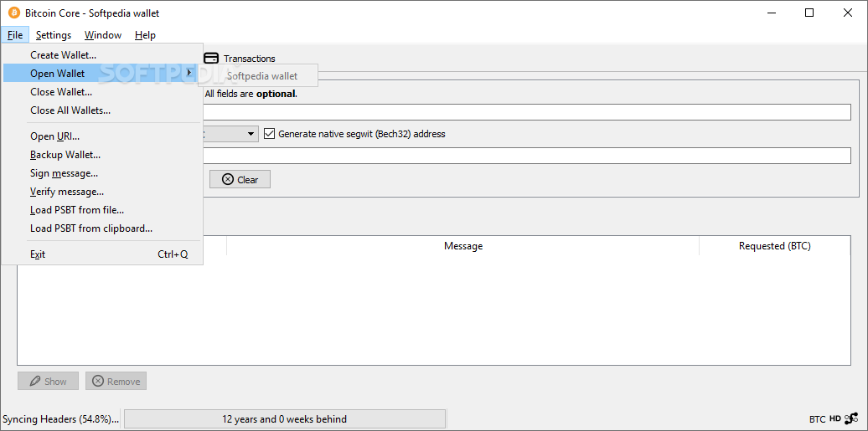Click the network connections icon in status bar
The image size is (868, 431).
851,418
